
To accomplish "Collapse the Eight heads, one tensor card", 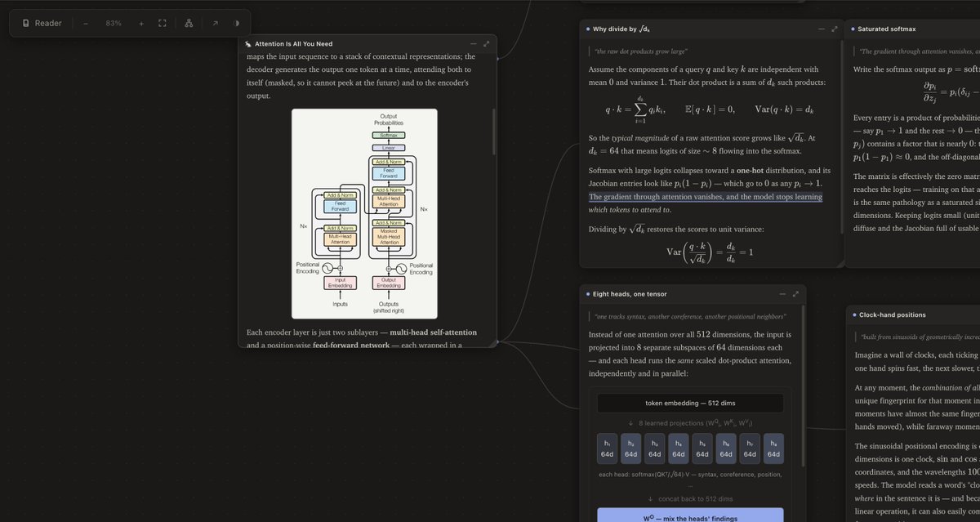I will pos(782,294).
